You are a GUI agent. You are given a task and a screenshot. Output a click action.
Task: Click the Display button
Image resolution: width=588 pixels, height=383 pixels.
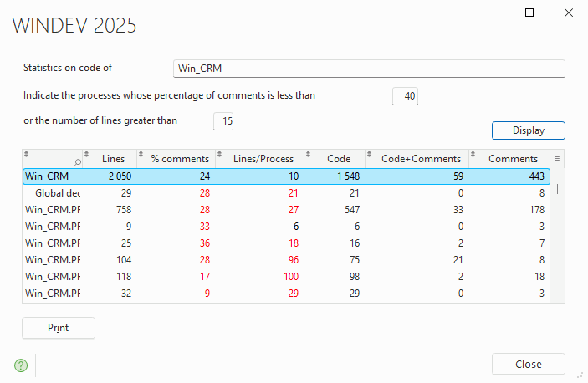tap(529, 130)
